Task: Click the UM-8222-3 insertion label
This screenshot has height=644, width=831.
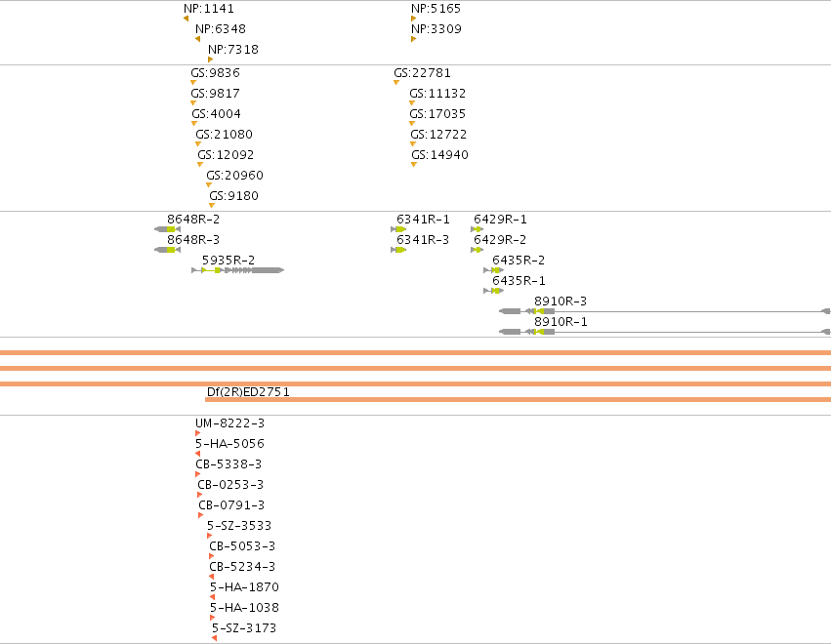Action: (x=230, y=423)
